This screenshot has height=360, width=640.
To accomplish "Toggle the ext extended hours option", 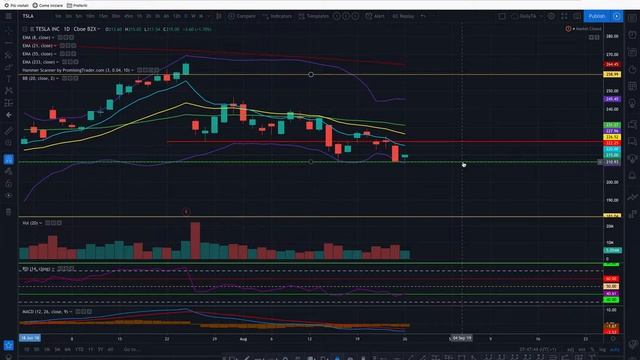I will [x=582, y=350].
